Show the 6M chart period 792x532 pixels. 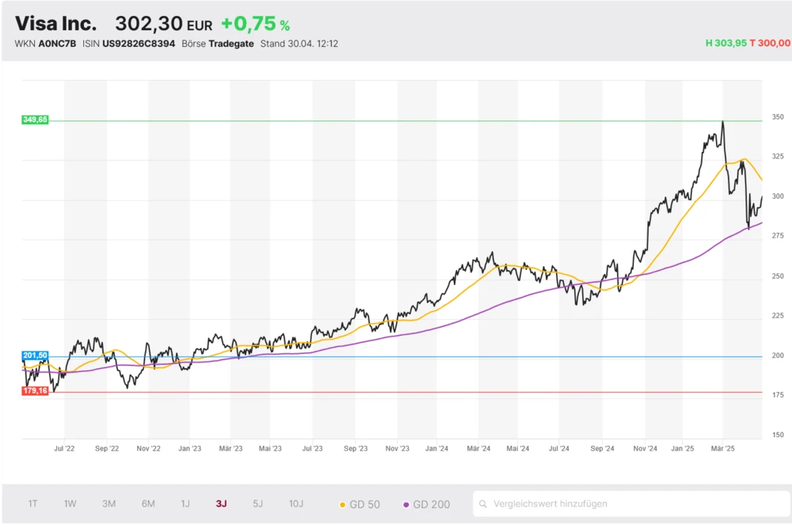pos(148,503)
